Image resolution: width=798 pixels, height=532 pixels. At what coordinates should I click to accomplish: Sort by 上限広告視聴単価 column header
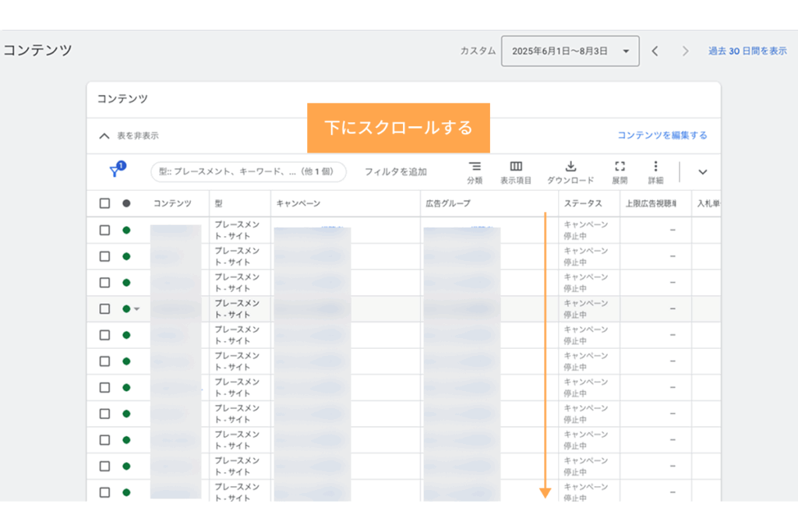tap(651, 203)
